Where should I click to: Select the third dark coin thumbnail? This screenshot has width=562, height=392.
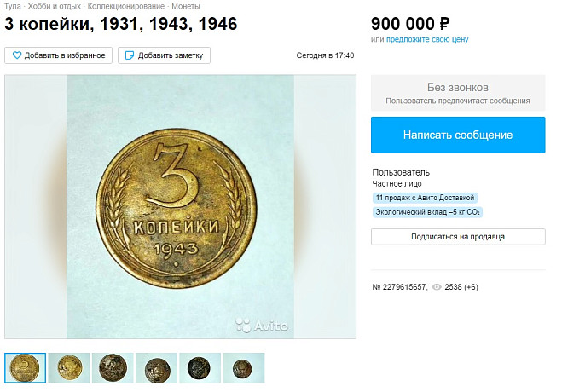point(113,367)
